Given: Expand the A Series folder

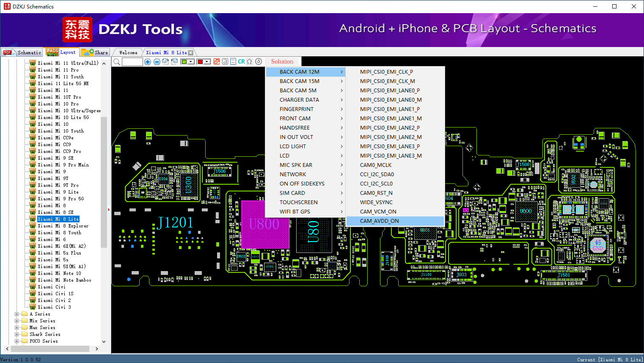Looking at the screenshot, I should click(x=17, y=314).
